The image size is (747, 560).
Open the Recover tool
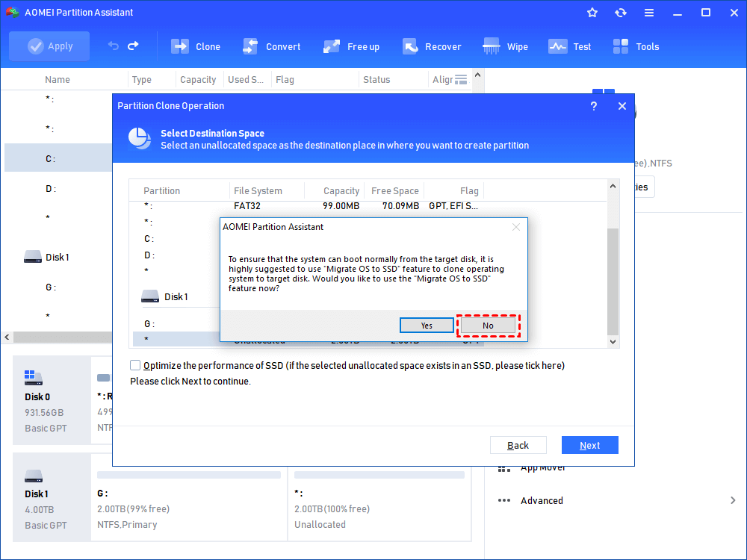[432, 46]
